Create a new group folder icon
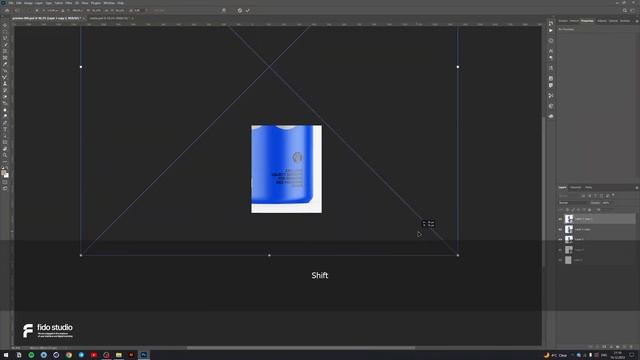Viewport: 640px width, 360px height. 618,347
